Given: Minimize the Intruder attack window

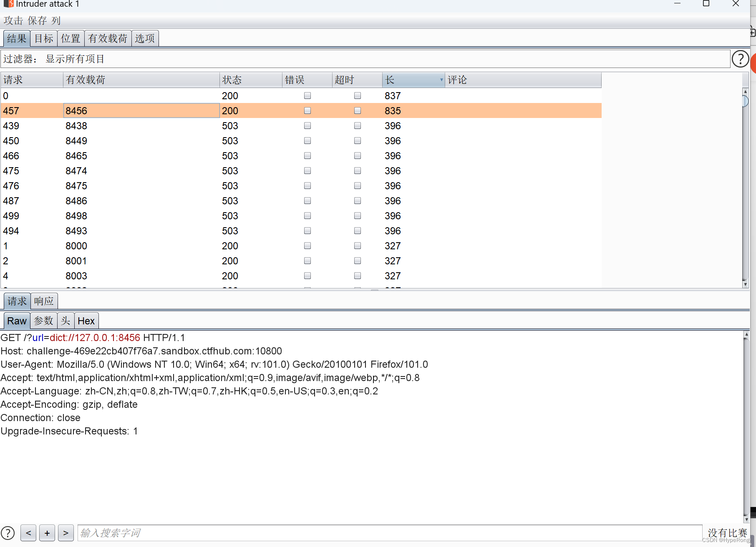Looking at the screenshot, I should click(677, 4).
